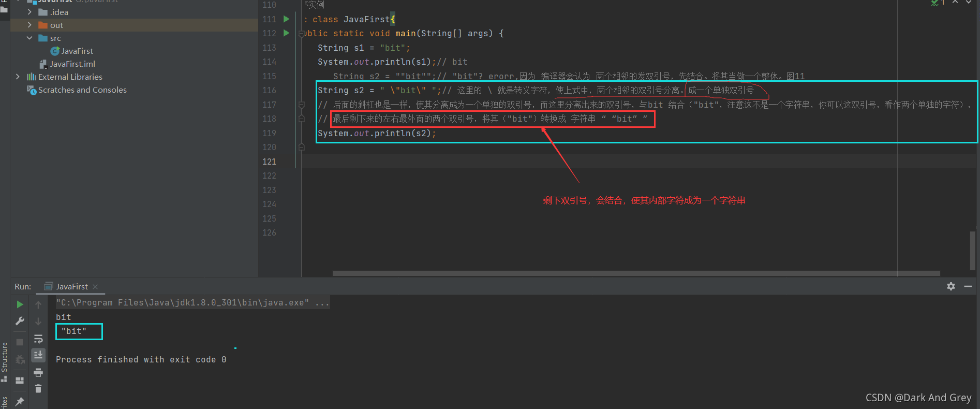Click the down arrow in console toolbar
Viewport: 980px width, 409px height.
pos(38,322)
